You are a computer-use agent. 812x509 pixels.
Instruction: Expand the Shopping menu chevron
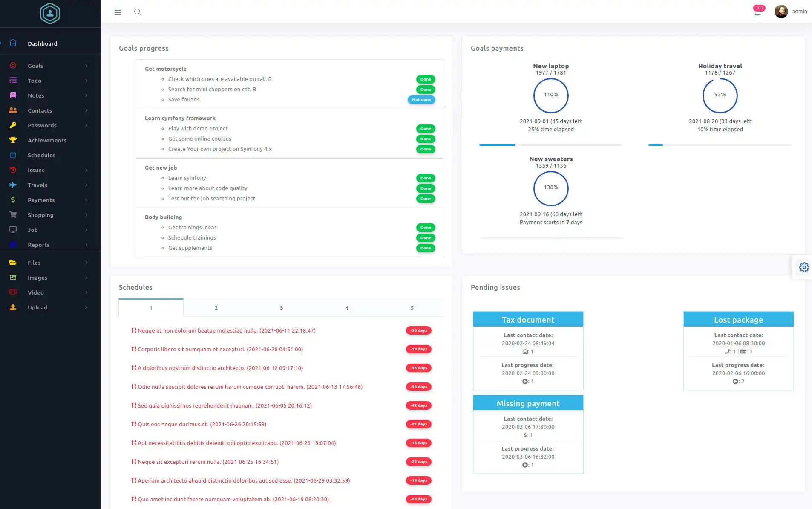86,215
